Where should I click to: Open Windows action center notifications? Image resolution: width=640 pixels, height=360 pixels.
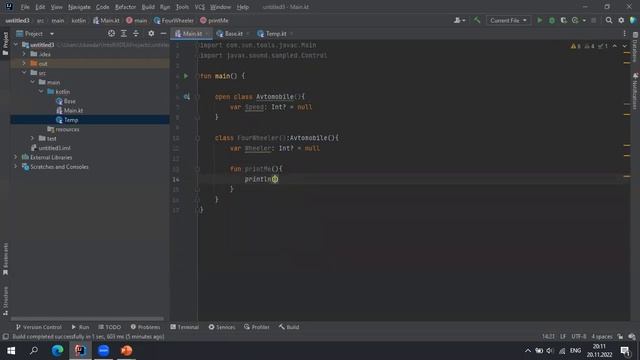(625, 351)
